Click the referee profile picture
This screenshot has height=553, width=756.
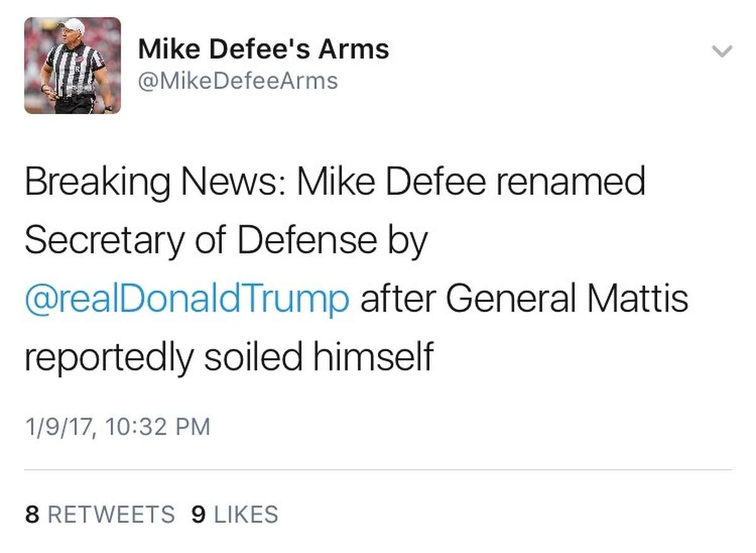72,66
